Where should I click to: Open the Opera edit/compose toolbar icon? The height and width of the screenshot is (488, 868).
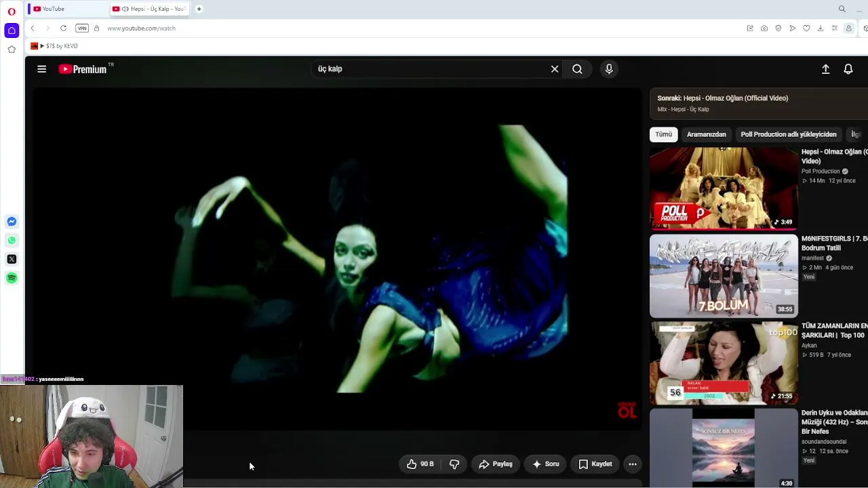pos(750,28)
